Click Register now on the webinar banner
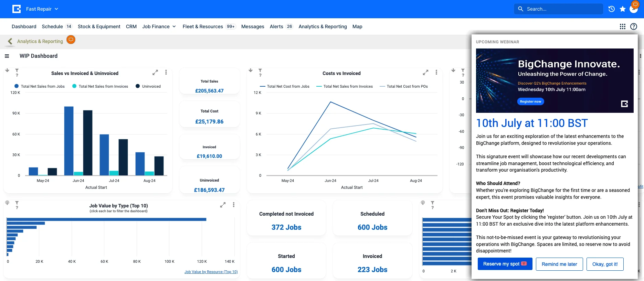Screen dimensions: 644x281 coord(530,101)
